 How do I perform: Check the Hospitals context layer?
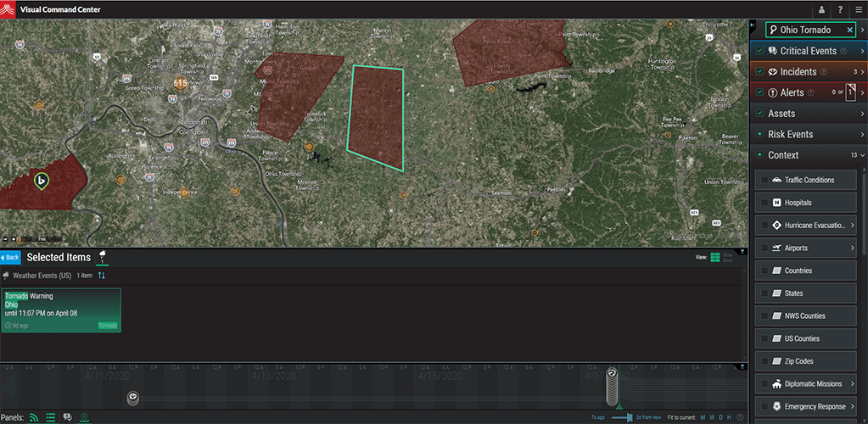[765, 203]
